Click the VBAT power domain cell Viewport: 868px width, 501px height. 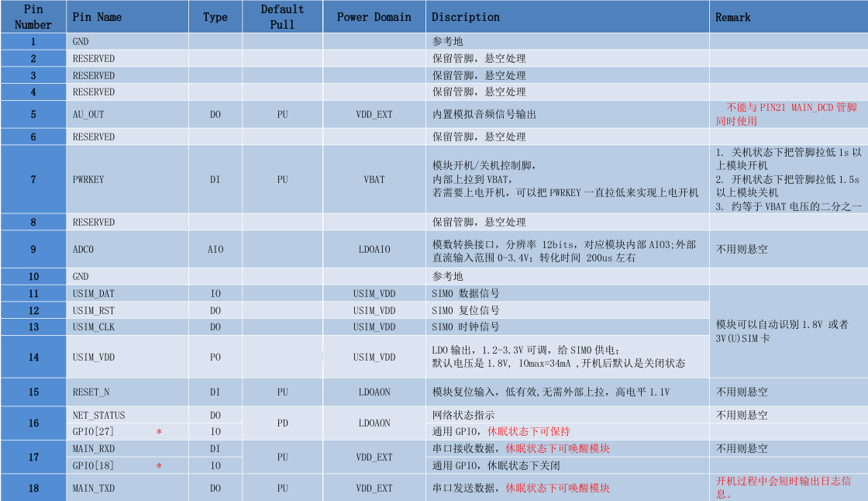pos(374,180)
